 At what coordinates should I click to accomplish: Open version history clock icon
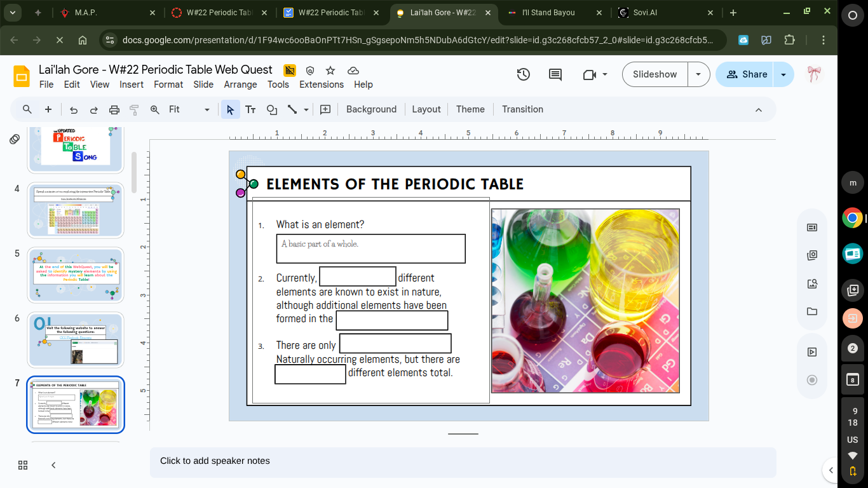523,74
